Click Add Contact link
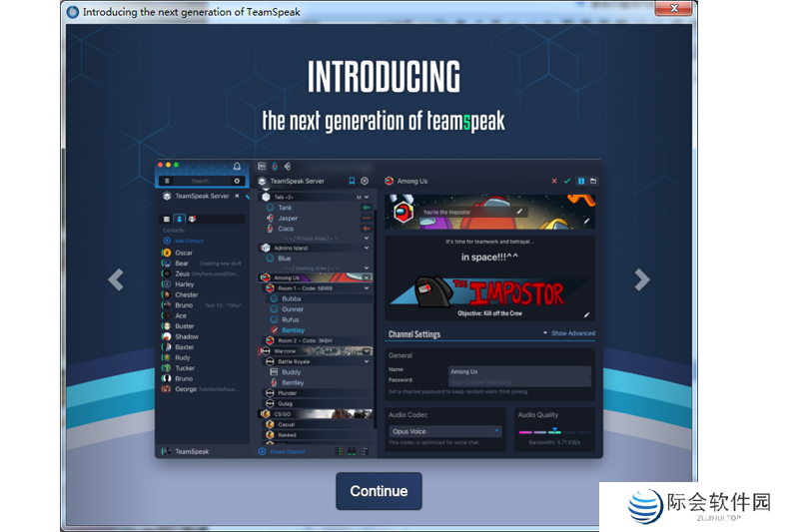Screen dimensions: 799x532 coord(184,241)
